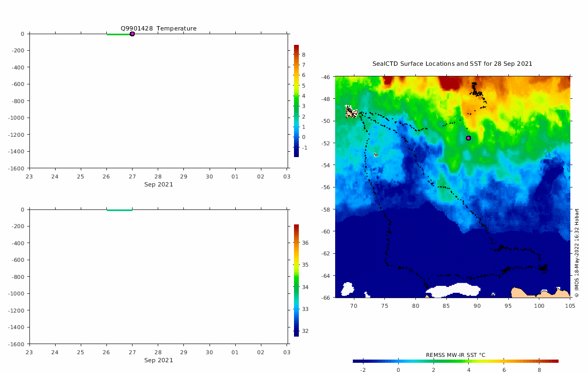Screen dimensions: 588x374
Task: Click the '03' date tick on top plot
Action: pyautogui.click(x=287, y=176)
